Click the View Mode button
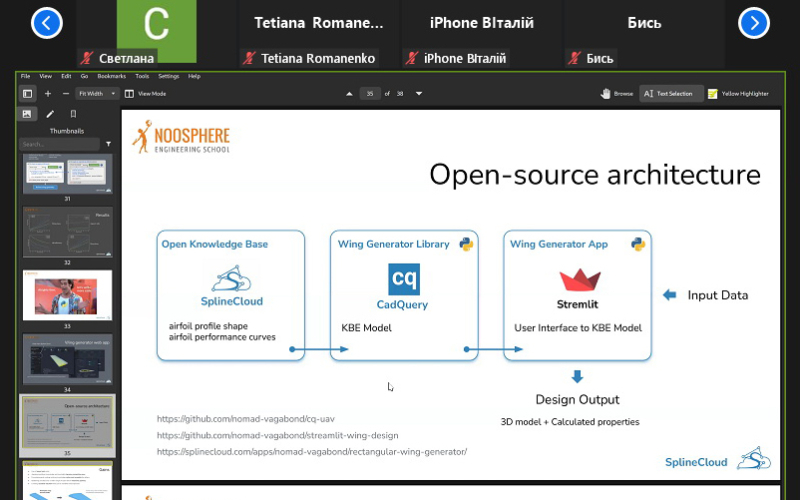800x500 pixels. click(x=146, y=93)
